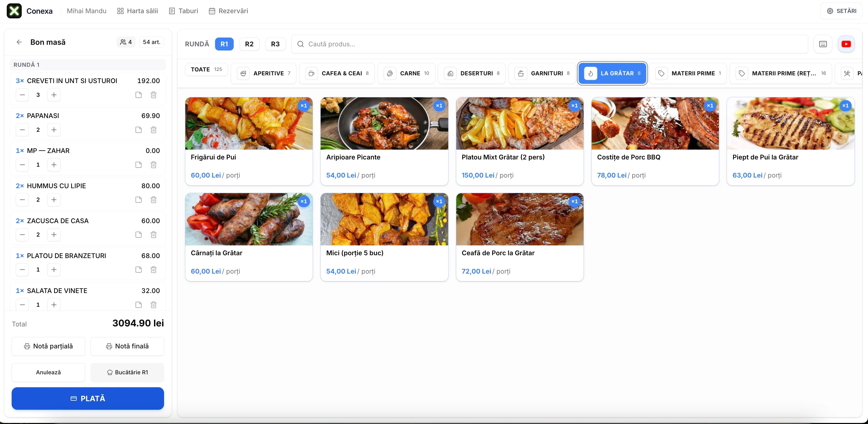Delete the HUMMUS CU LIPIE row
Viewport: 868px width, 424px height.
[x=154, y=200]
